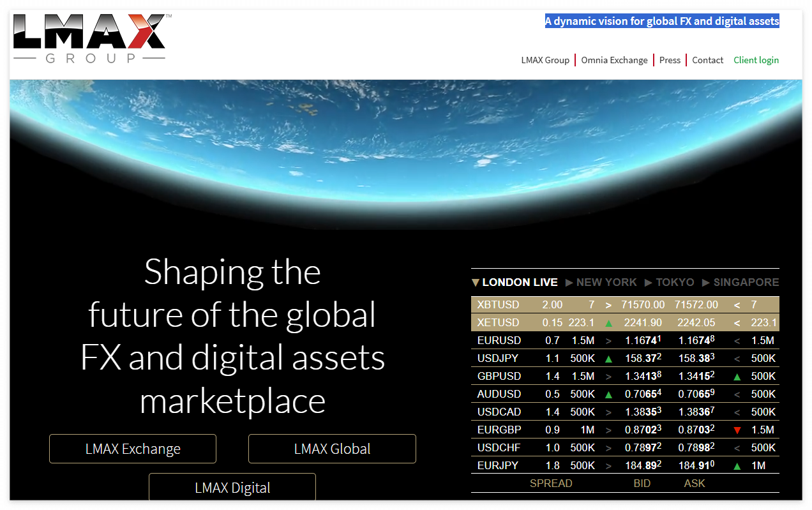Click the EURGBP bid price 0.87023
This screenshot has width=812, height=510.
tap(643, 430)
